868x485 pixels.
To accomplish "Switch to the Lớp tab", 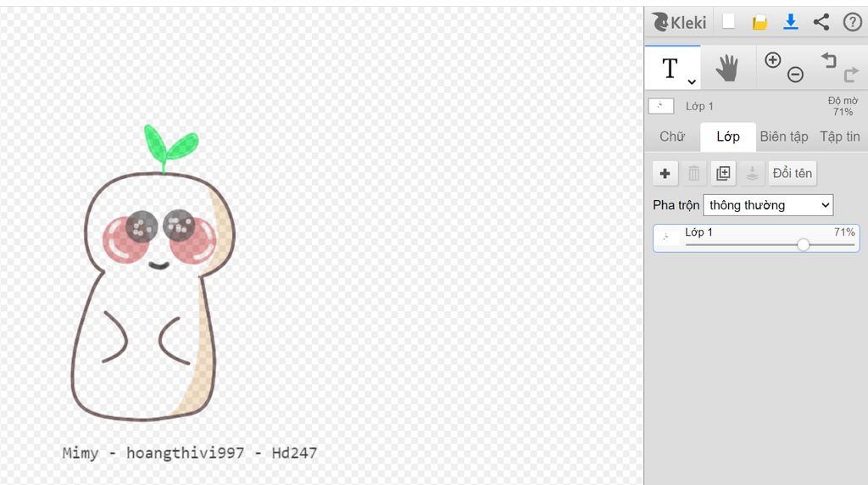I will click(x=728, y=137).
